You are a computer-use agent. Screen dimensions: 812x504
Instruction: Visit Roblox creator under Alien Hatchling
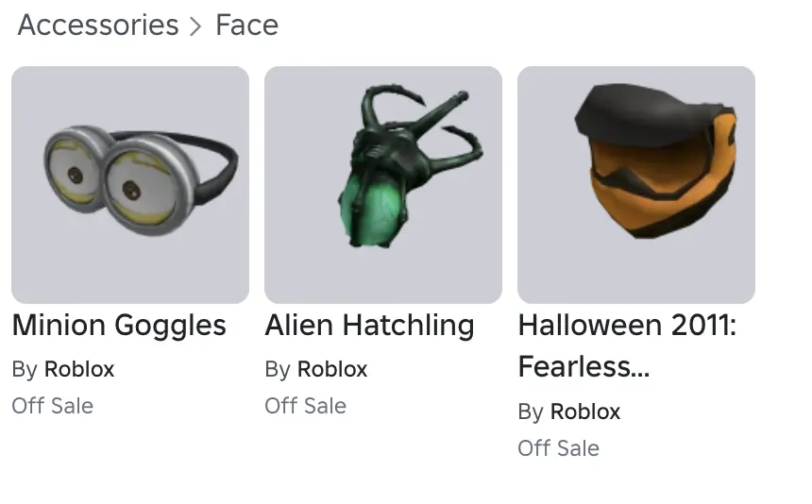point(332,369)
